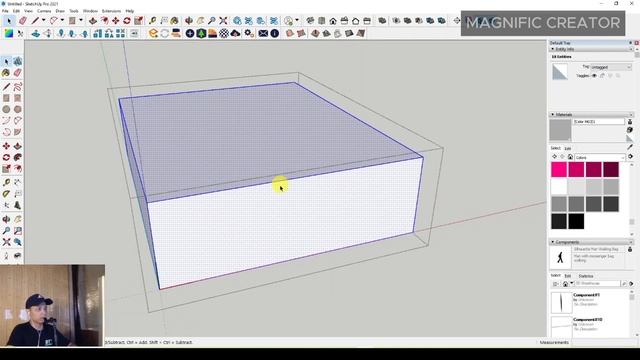
Task: Select the Zoom magnifier in top toolbar
Action: (212, 20)
